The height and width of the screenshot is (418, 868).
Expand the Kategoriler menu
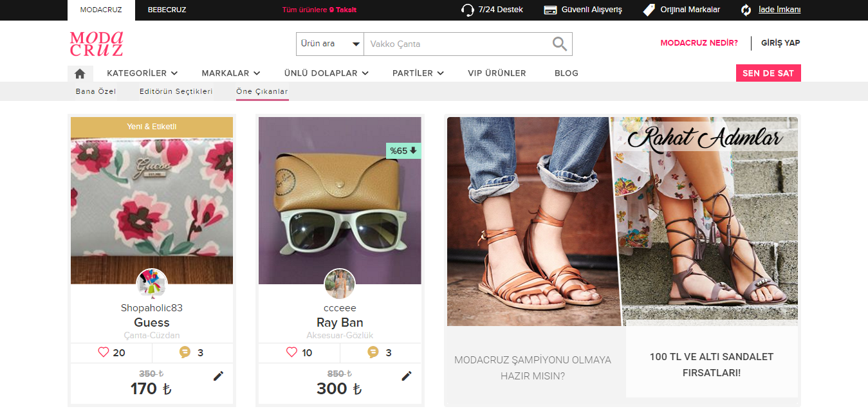point(142,73)
